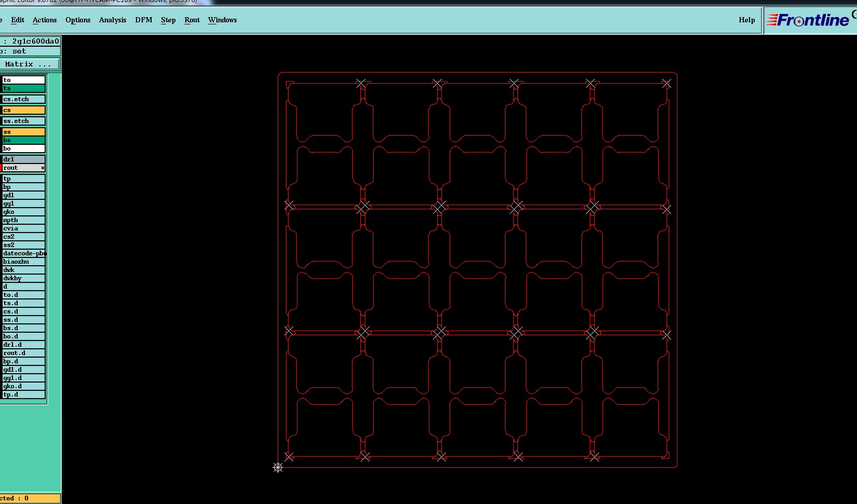Click the Matrix ... button
The image size is (857, 504).
[29, 64]
